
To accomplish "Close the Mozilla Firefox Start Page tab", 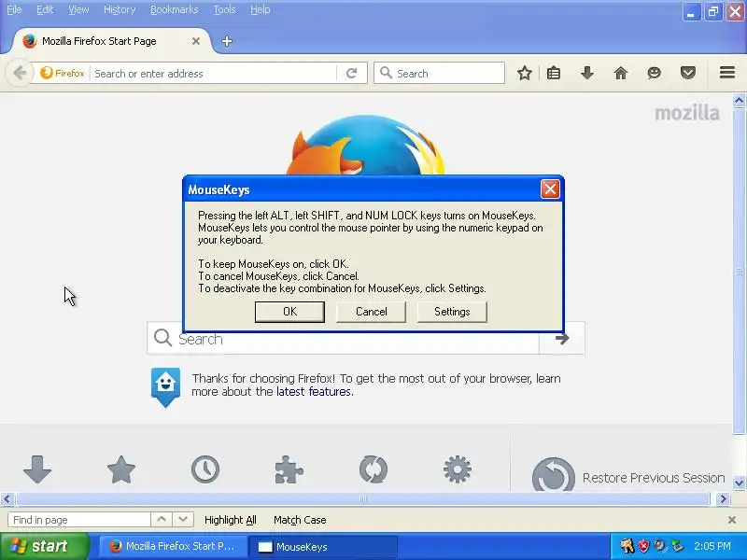I will pos(196,41).
